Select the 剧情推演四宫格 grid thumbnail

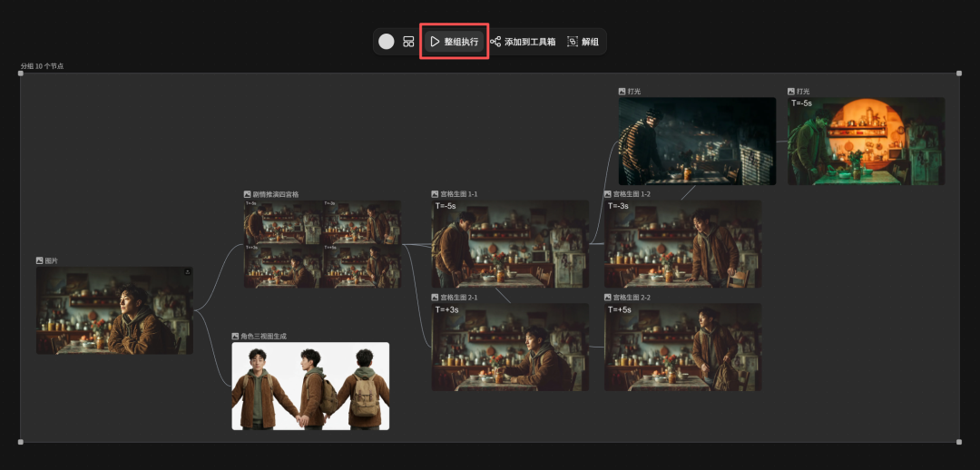[x=322, y=243]
